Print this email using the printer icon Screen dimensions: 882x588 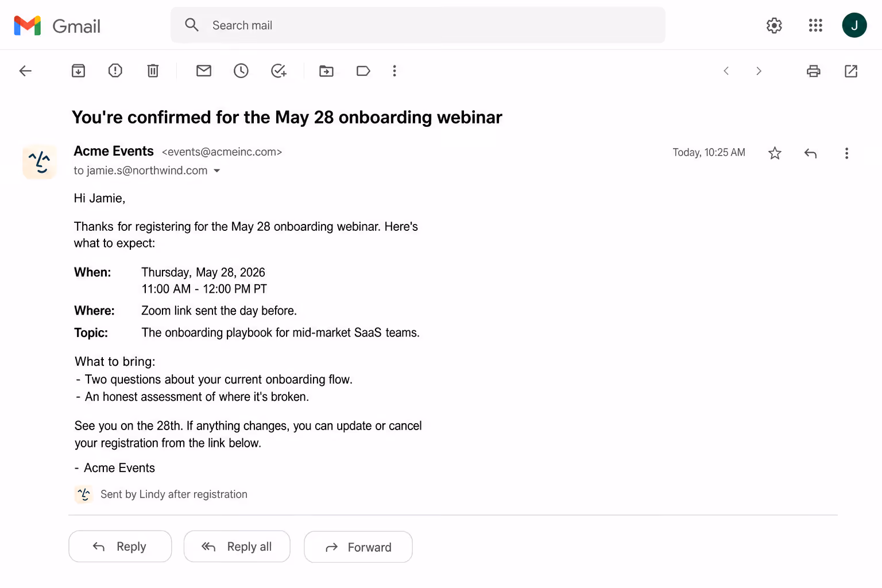click(814, 71)
